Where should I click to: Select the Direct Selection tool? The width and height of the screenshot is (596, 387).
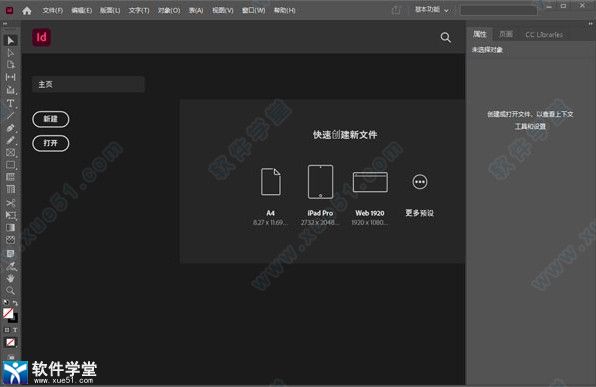11,52
